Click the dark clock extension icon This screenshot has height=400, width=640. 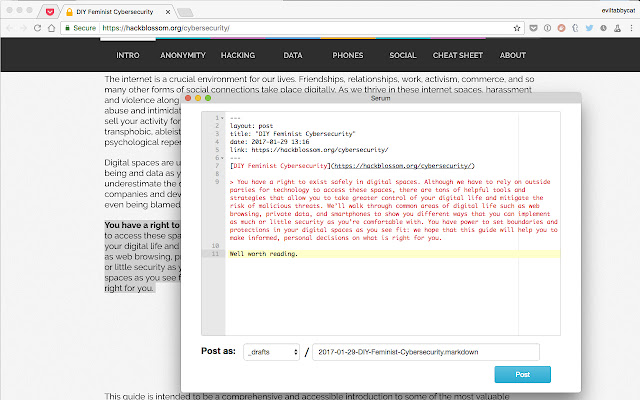[x=603, y=28]
